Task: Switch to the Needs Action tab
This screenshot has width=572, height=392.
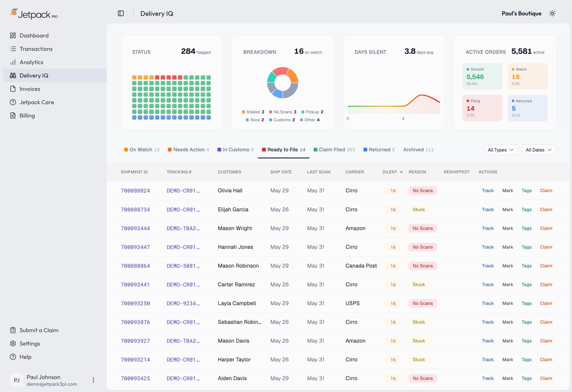Action: coord(188,150)
